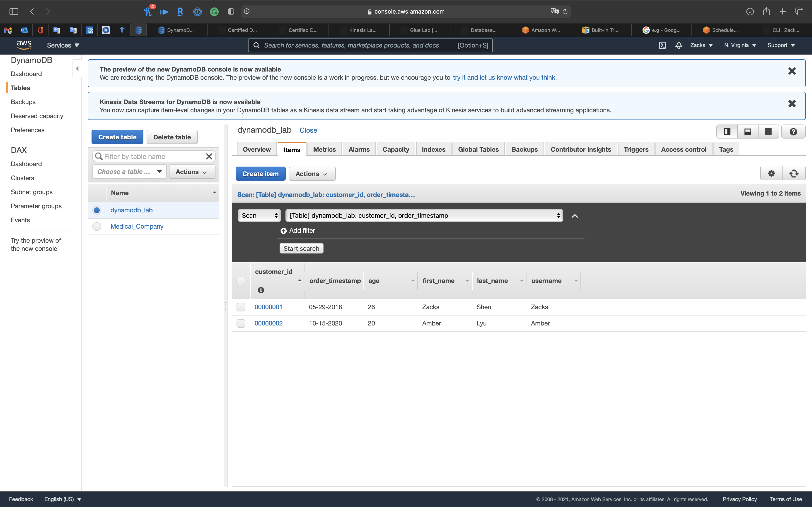Check the box for item 00000001
The width and height of the screenshot is (812, 507).
(x=241, y=307)
